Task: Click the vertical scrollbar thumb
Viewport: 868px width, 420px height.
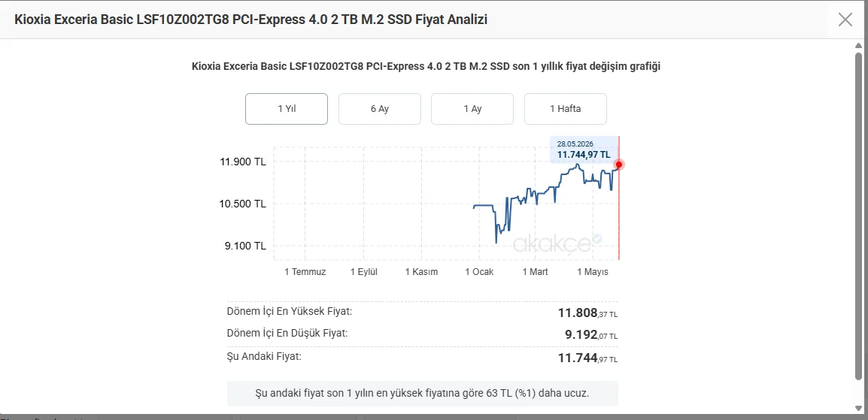Action: 858,216
